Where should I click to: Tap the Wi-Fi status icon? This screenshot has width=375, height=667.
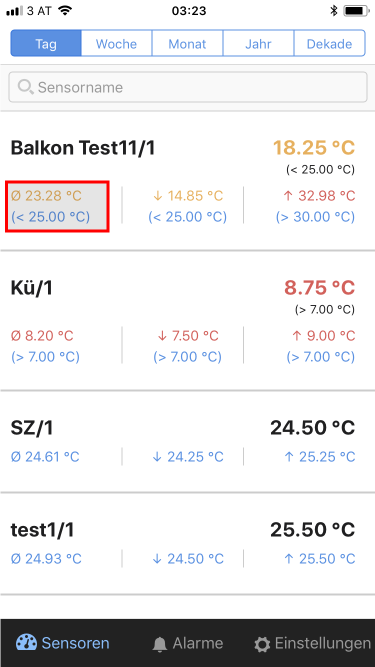click(65, 10)
